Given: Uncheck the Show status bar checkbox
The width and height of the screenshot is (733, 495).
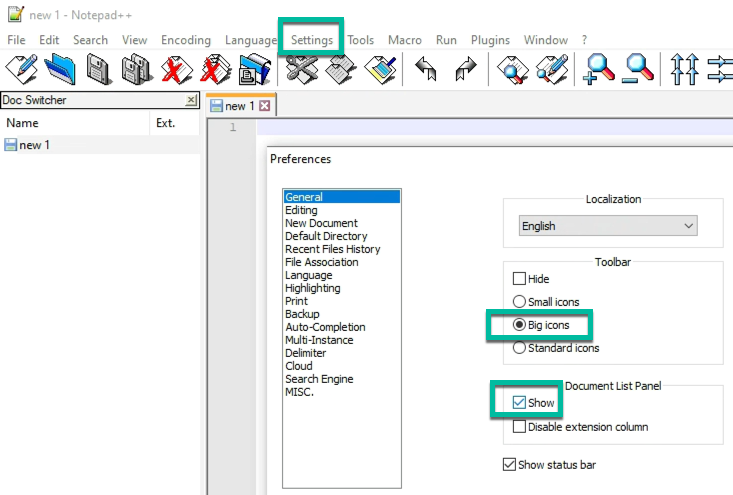Looking at the screenshot, I should click(x=510, y=464).
